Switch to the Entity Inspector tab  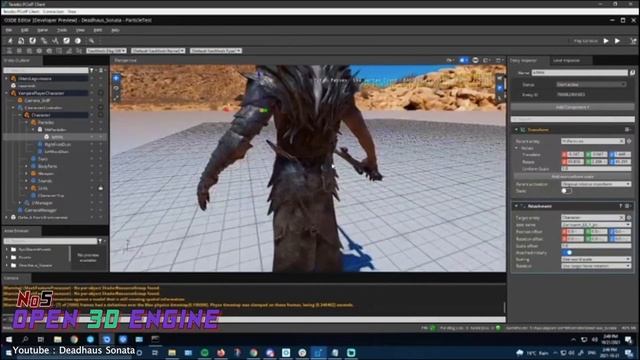[524, 60]
